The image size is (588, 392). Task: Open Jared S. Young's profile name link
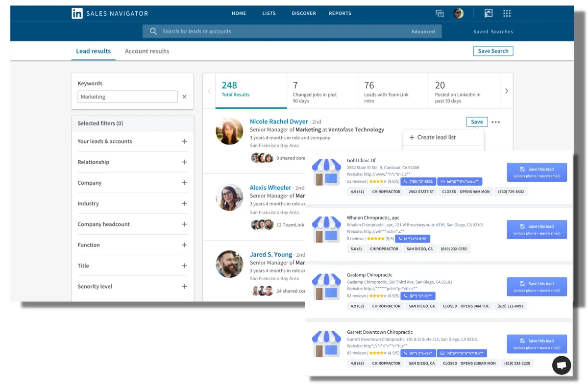[x=271, y=255]
